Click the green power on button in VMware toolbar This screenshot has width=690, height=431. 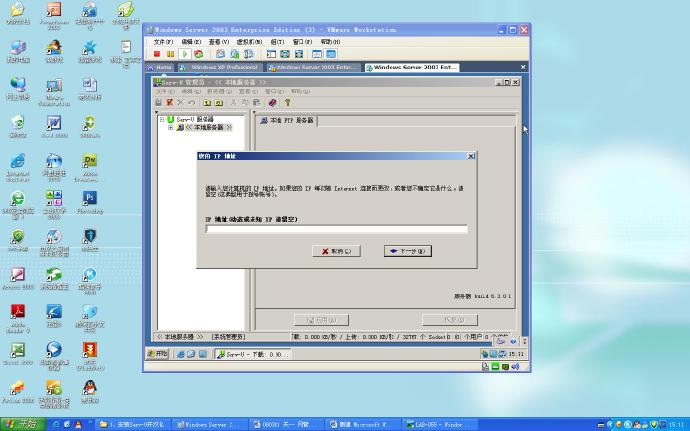click(185, 54)
